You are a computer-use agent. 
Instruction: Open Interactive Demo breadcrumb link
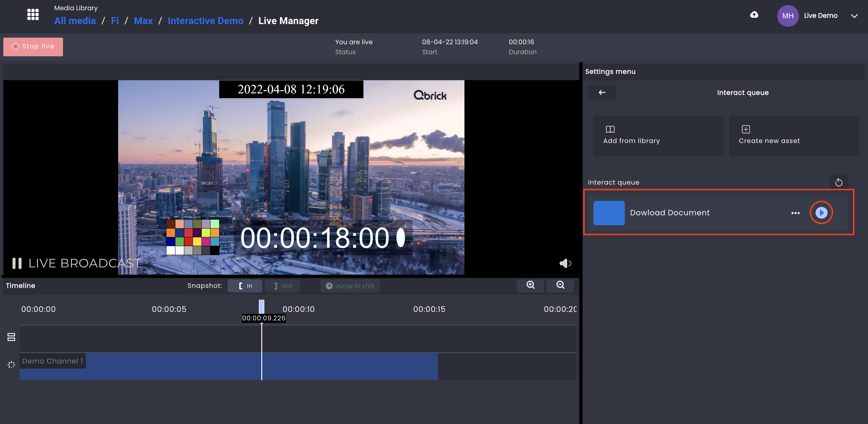click(x=205, y=21)
